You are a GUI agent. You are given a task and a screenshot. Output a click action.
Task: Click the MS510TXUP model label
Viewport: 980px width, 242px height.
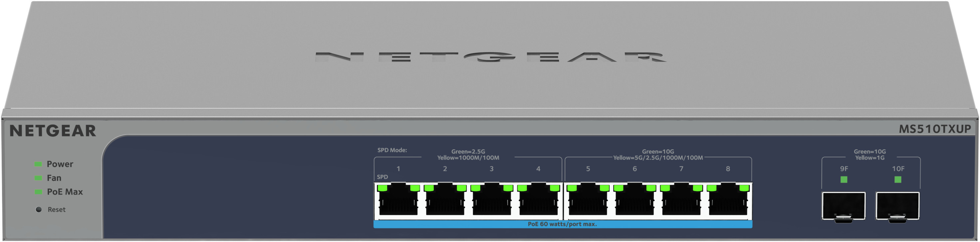pyautogui.click(x=935, y=129)
